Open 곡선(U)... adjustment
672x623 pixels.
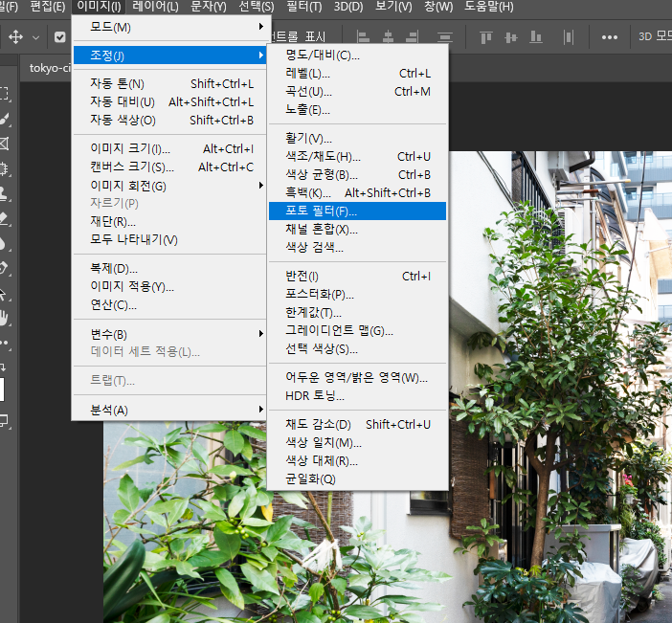357,91
